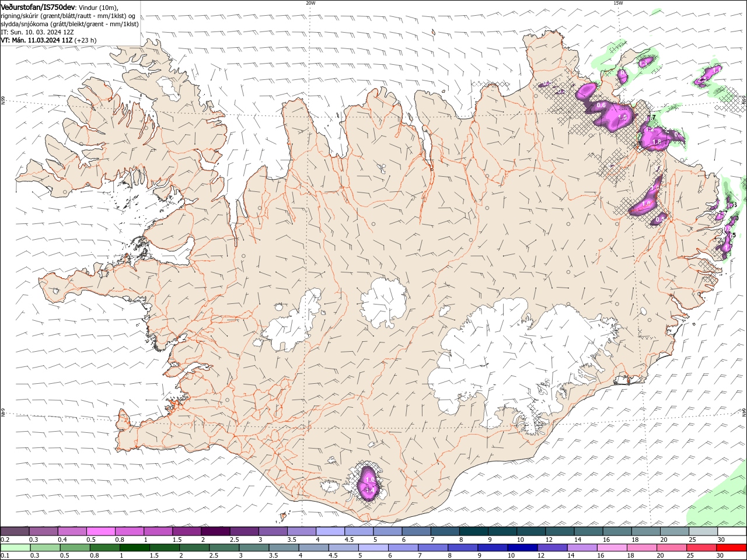Pick the bright red rain swatch at 30
This screenshot has width=747, height=560.
731,547
